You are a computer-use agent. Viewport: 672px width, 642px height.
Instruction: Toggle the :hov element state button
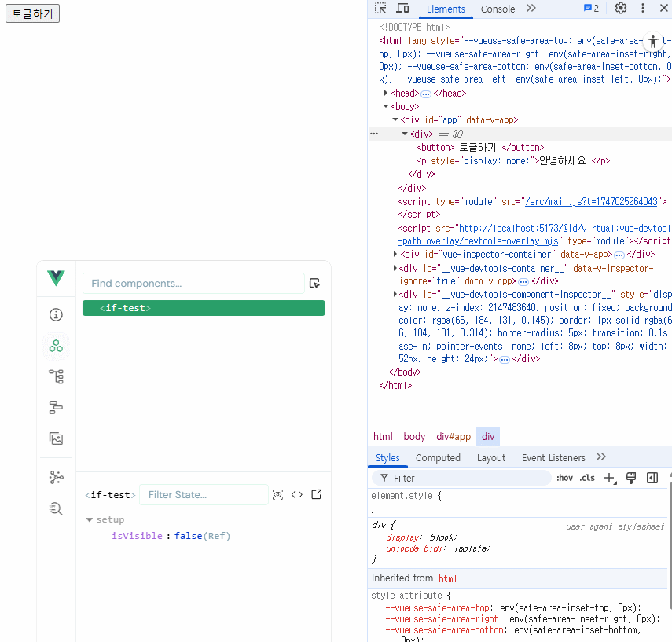pyautogui.click(x=564, y=478)
